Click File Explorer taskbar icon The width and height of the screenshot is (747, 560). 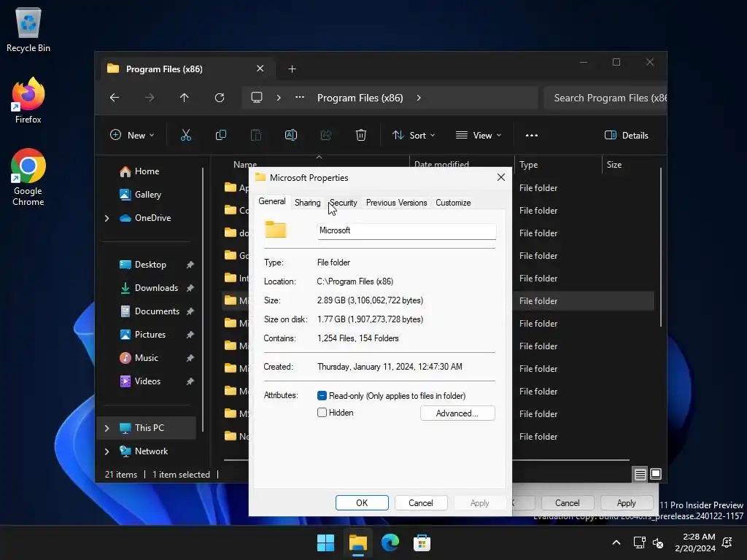click(x=357, y=542)
